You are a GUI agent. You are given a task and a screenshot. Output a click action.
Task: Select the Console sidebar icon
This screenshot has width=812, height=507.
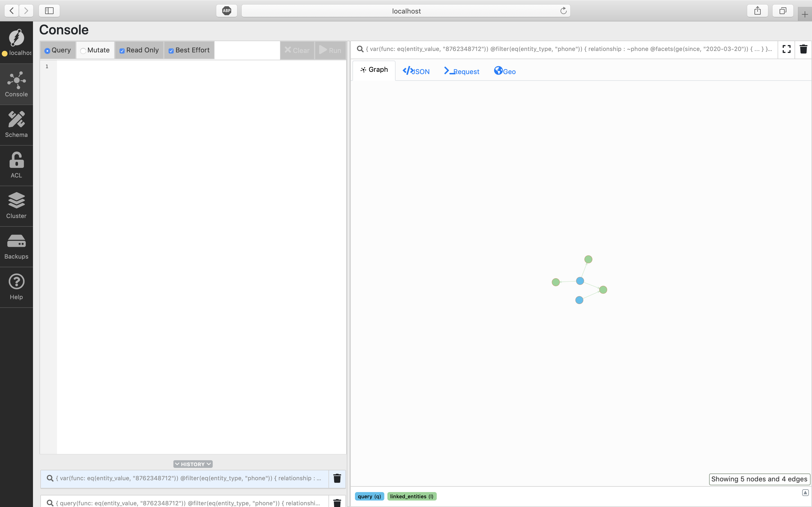click(x=16, y=84)
